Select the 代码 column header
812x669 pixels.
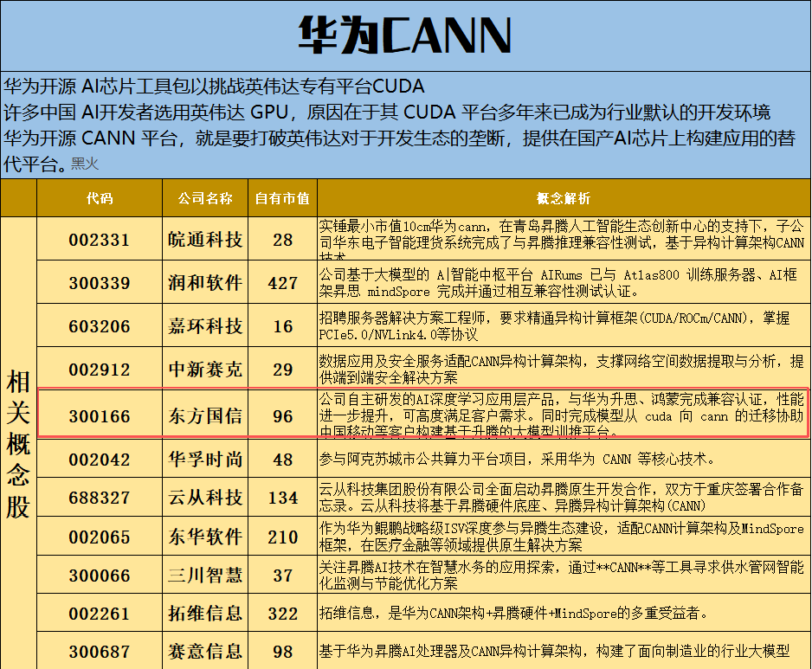click(x=100, y=198)
